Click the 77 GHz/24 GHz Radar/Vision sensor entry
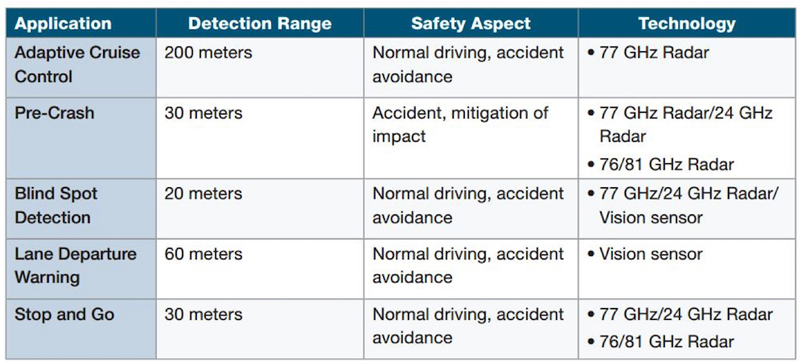800x364 pixels. (683, 206)
